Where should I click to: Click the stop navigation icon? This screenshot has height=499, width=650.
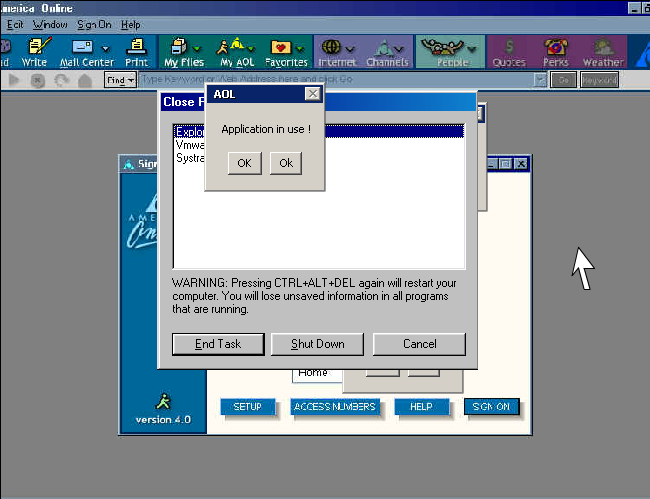38,80
